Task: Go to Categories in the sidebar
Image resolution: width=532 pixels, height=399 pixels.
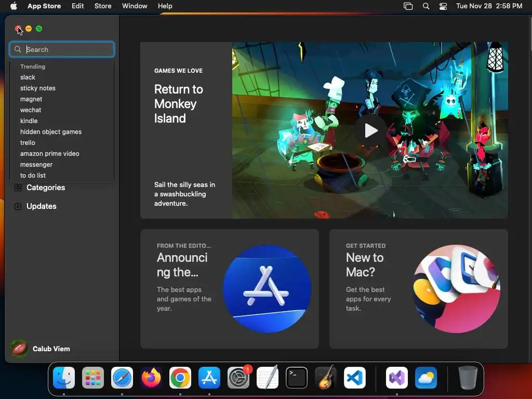Action: pos(46,187)
